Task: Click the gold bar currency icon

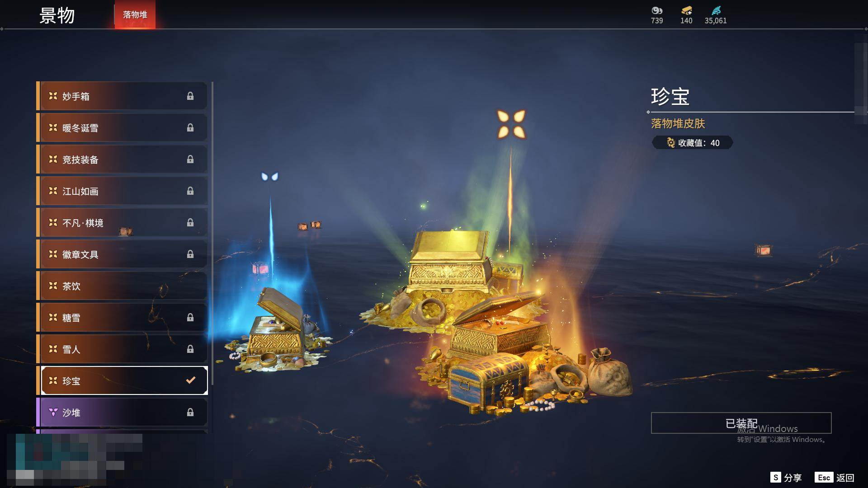Action: [x=686, y=10]
